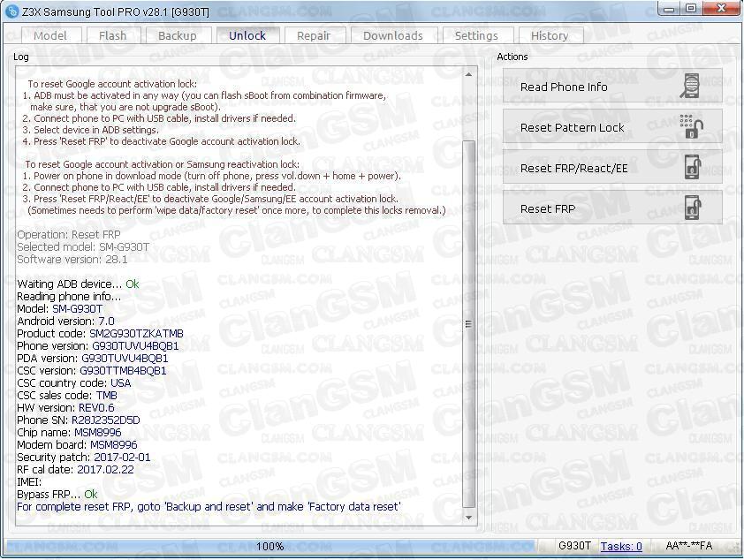This screenshot has width=744, height=560.
Task: Click the 'Software version: 28.1' line
Action: click(x=72, y=260)
